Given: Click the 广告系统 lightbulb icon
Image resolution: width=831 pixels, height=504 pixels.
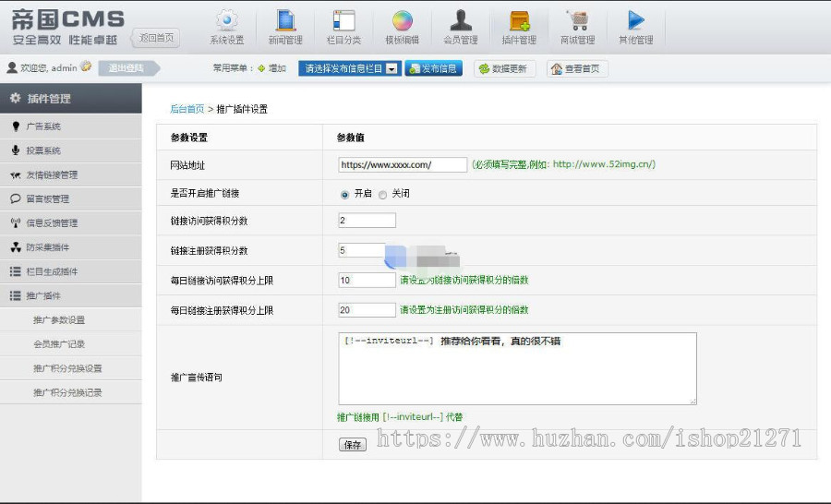Looking at the screenshot, I should coord(16,126).
